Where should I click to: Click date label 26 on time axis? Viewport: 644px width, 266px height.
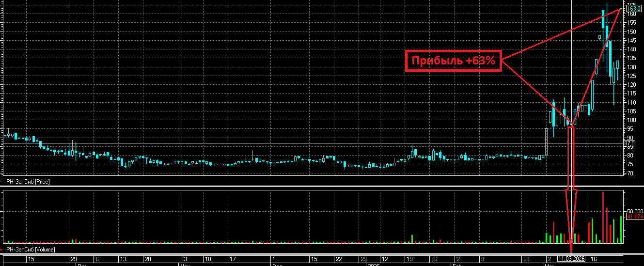click(435, 259)
